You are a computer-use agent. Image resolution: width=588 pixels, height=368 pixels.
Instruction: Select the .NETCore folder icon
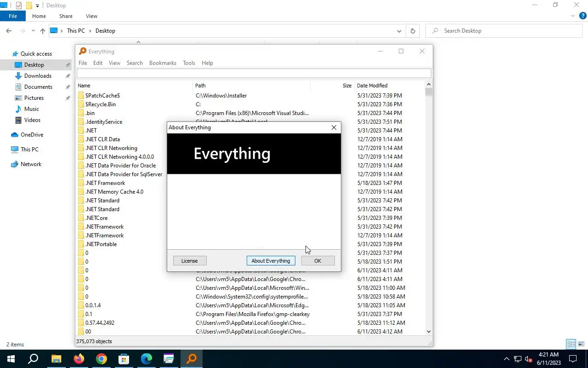[81, 218]
